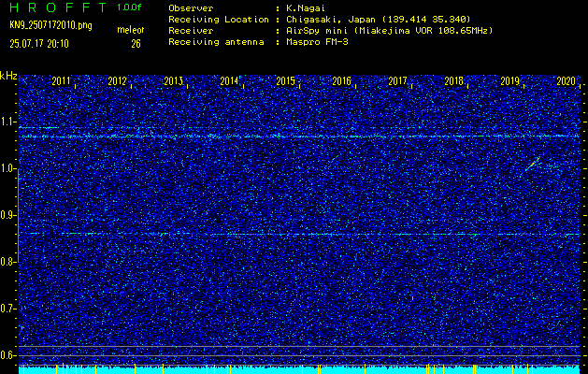
Task: Click the 2019 time marker
Action: coord(509,81)
